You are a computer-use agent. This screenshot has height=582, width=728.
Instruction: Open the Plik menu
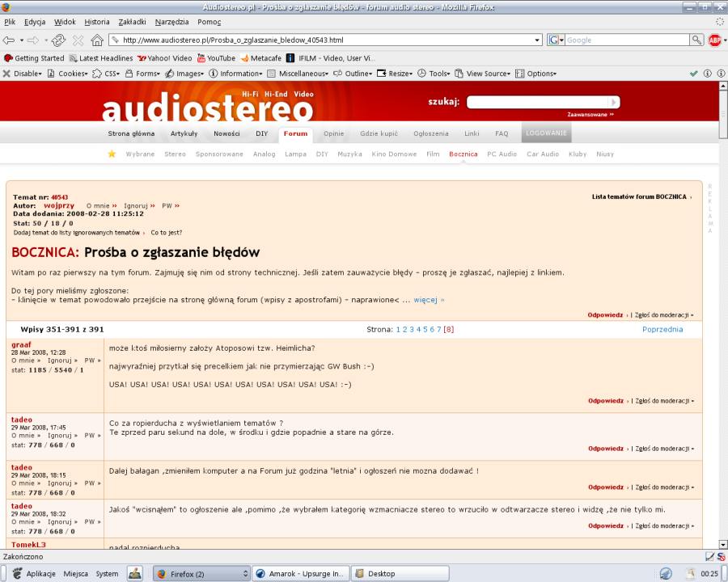(10, 22)
